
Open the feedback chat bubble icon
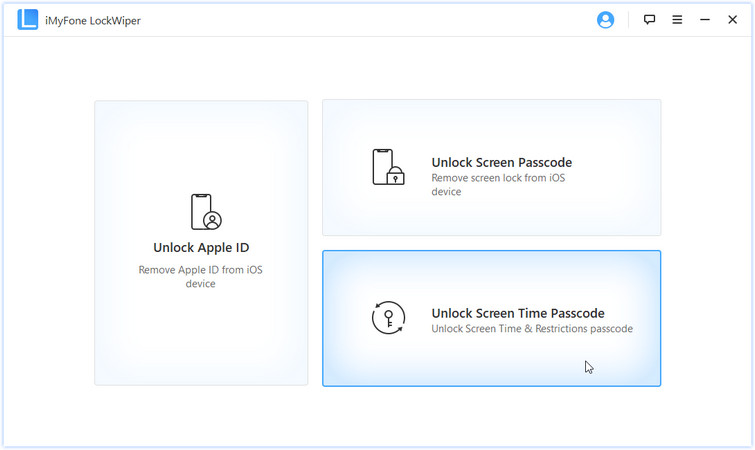649,20
